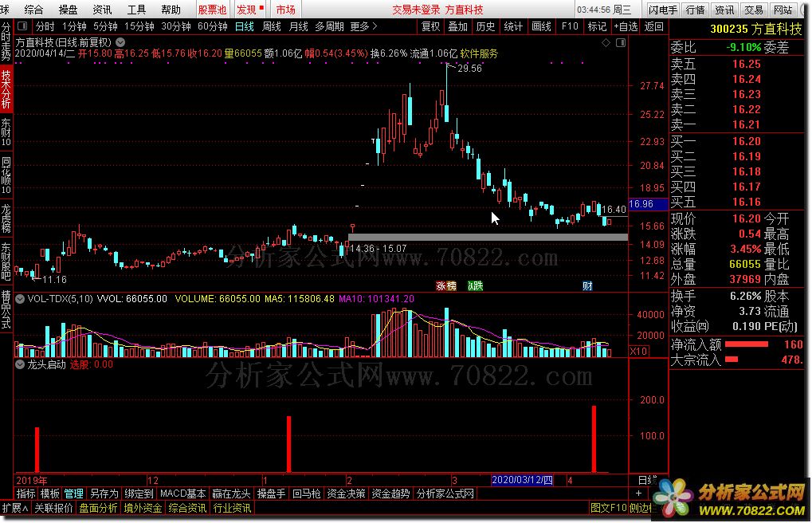
Task: Click the 图文F10 status button
Action: 608,508
